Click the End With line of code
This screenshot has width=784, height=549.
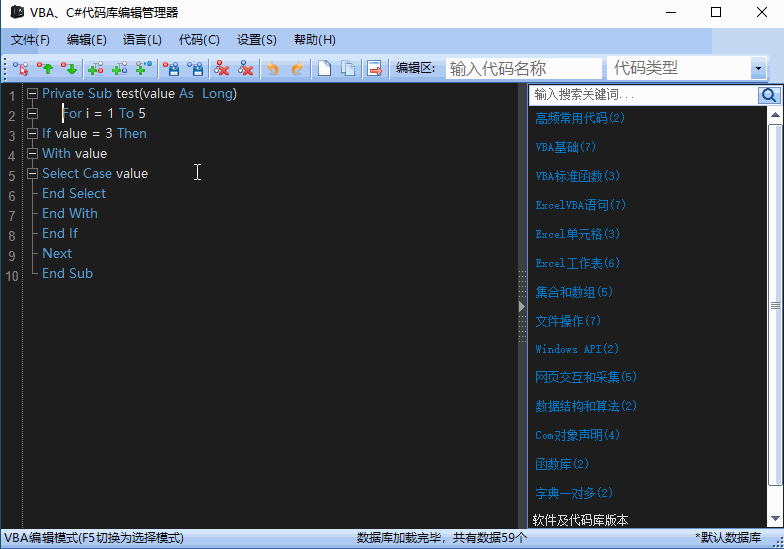(70, 214)
